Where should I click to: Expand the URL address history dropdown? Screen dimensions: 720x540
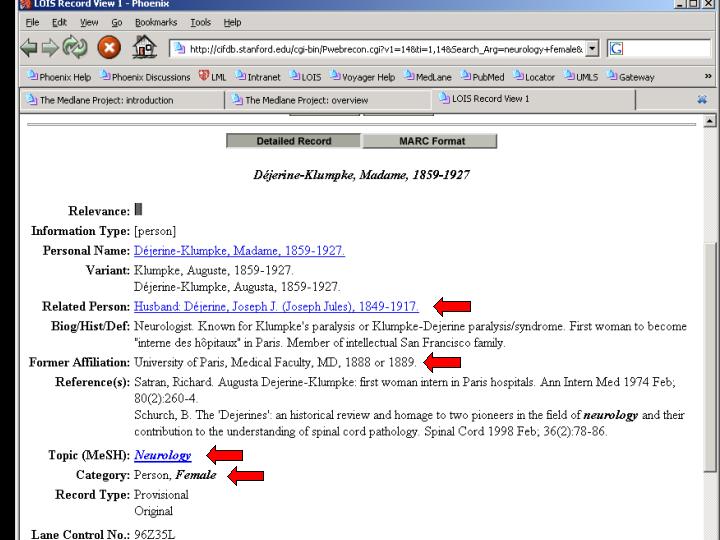pos(593,49)
